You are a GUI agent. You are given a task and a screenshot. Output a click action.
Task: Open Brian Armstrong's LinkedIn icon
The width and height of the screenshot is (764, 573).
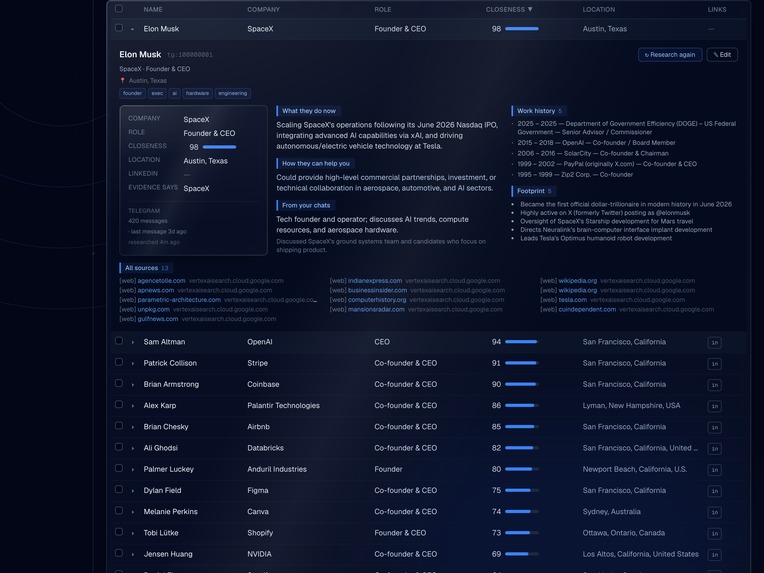click(714, 385)
